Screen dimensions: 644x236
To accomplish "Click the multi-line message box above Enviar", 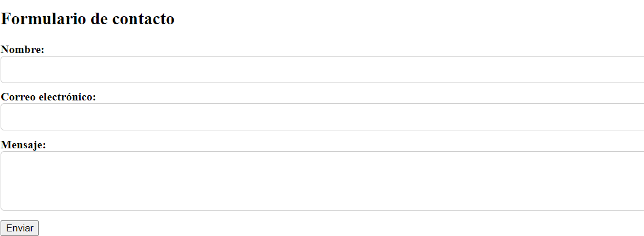I will 323,181.
